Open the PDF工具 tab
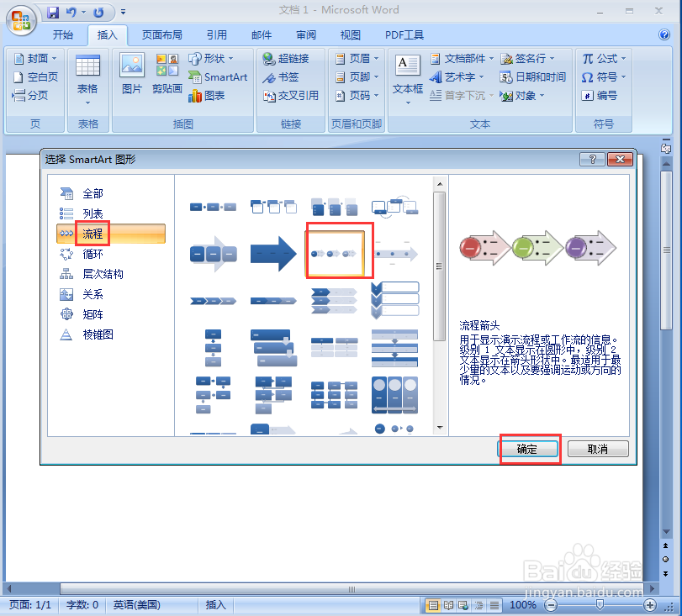This screenshot has width=682, height=616. [404, 34]
